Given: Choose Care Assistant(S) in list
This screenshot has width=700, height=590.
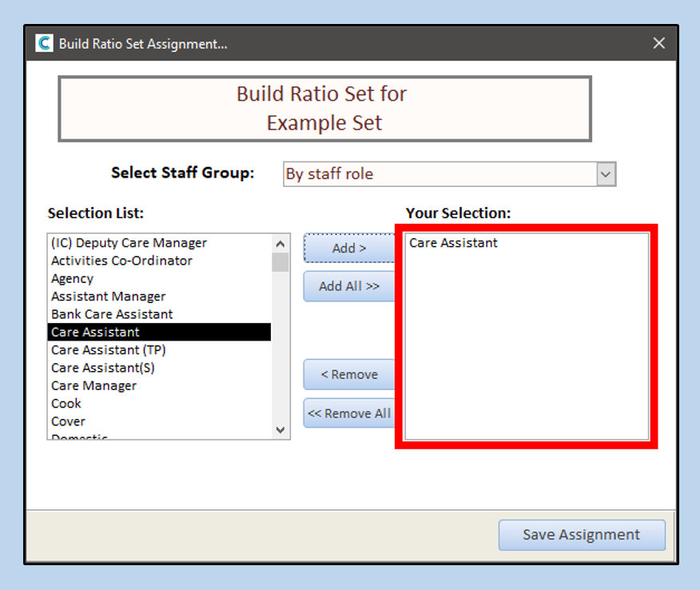Looking at the screenshot, I should click(102, 368).
